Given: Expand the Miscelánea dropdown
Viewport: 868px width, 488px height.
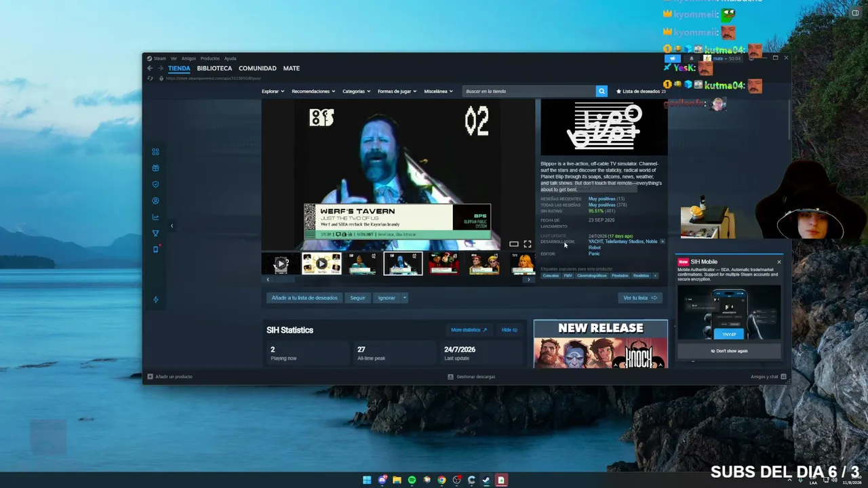Looking at the screenshot, I should [438, 91].
